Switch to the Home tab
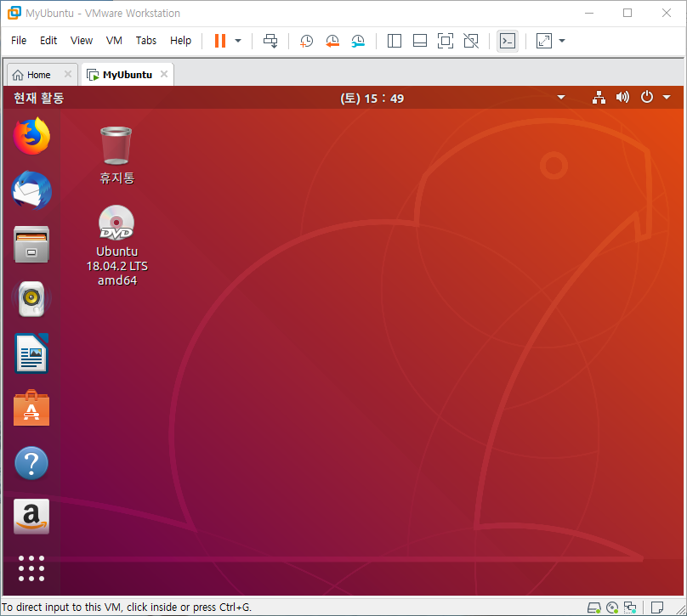 point(38,75)
